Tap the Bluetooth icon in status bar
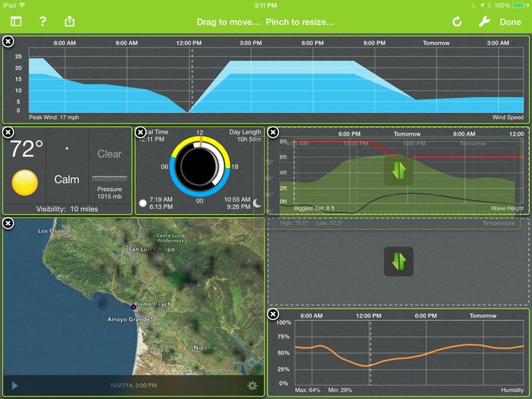 489,5
